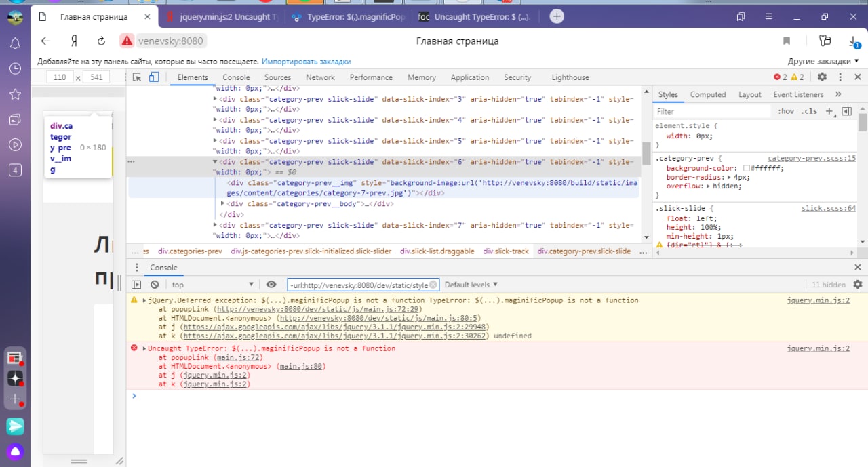The width and height of the screenshot is (868, 467).
Task: Toggle the computed styles sidebar pane
Action: click(x=846, y=111)
